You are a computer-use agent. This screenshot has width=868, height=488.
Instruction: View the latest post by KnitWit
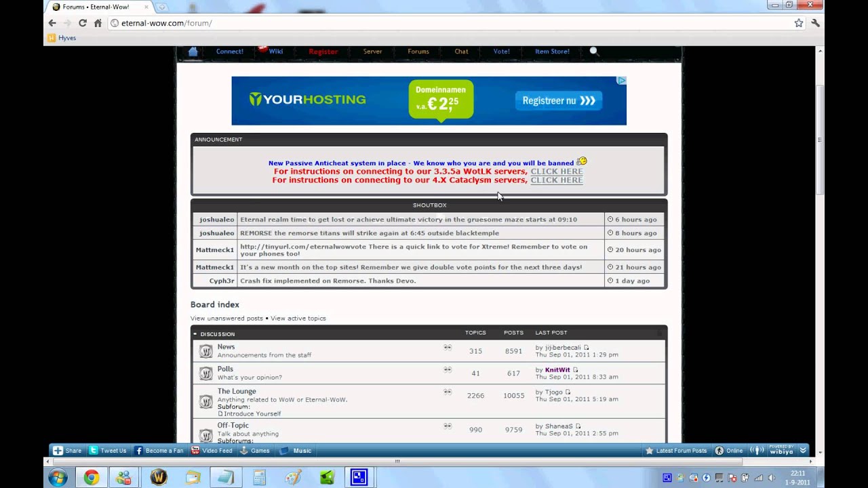[575, 370]
